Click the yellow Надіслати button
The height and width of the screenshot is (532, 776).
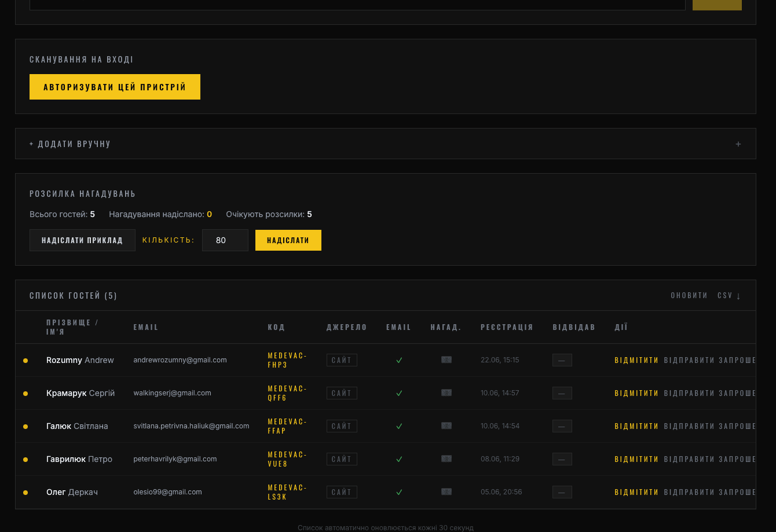tap(288, 240)
